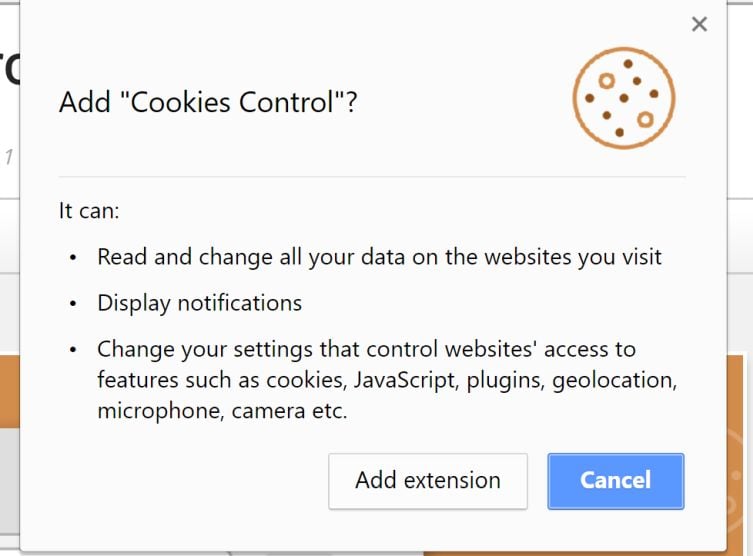Click the italic "1" text behind the dialog
This screenshot has width=753, height=556.
(x=8, y=157)
